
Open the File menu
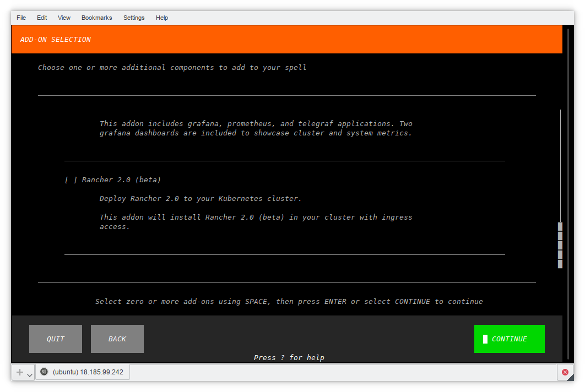21,18
